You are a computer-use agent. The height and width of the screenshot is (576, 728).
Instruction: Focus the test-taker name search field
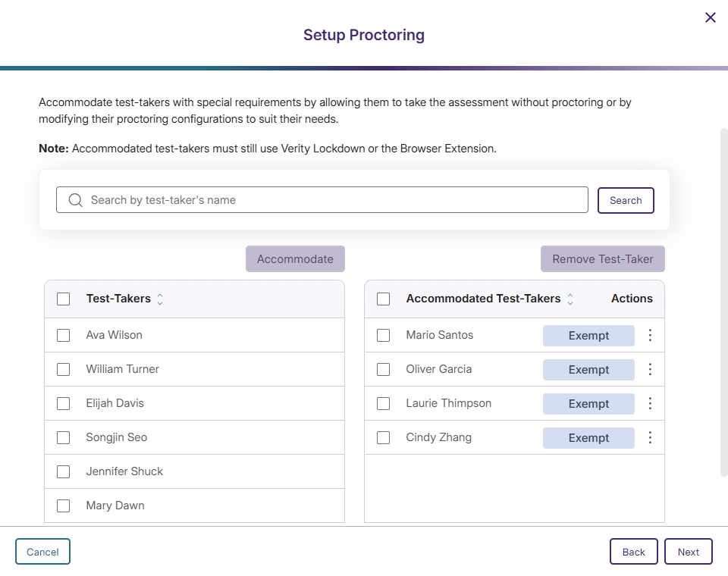(x=334, y=200)
